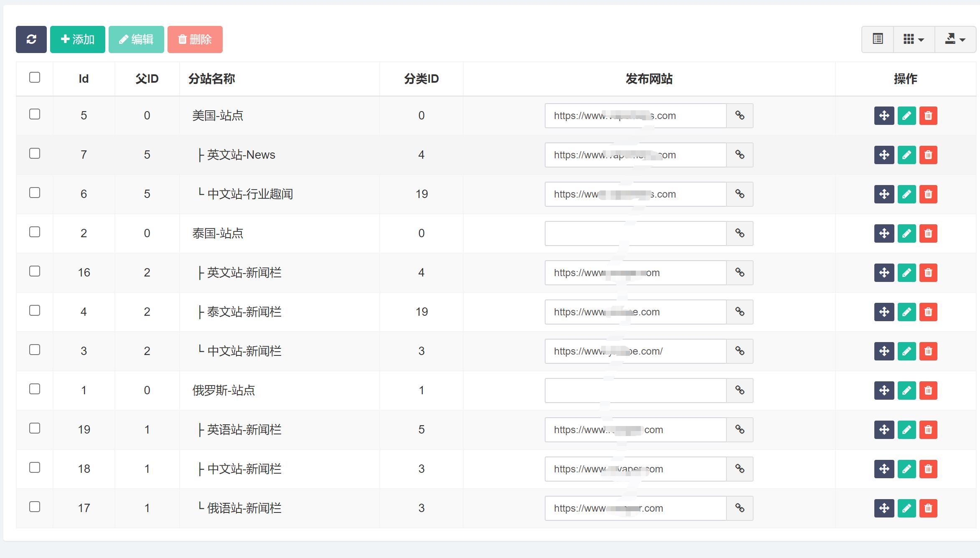The height and width of the screenshot is (558, 980).
Task: Click the refresh icon button
Action: point(31,39)
